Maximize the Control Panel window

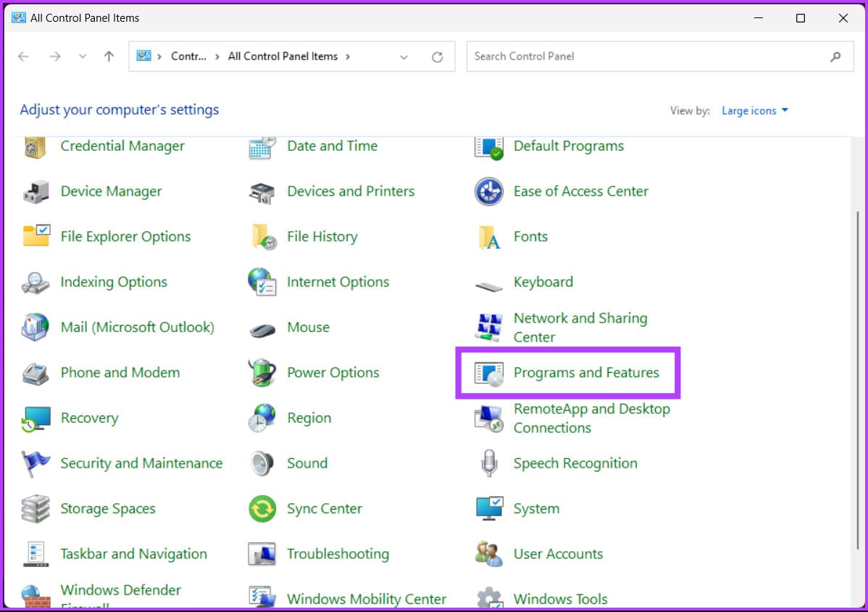(801, 18)
